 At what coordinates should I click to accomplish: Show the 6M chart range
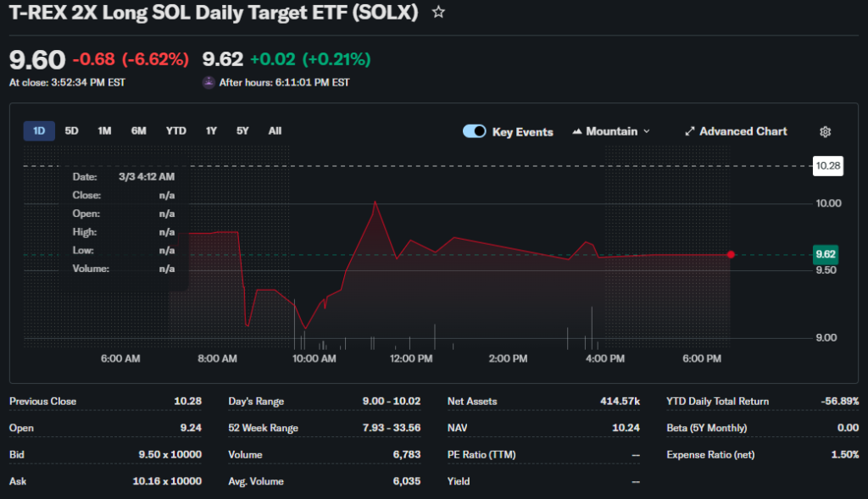pyautogui.click(x=138, y=130)
